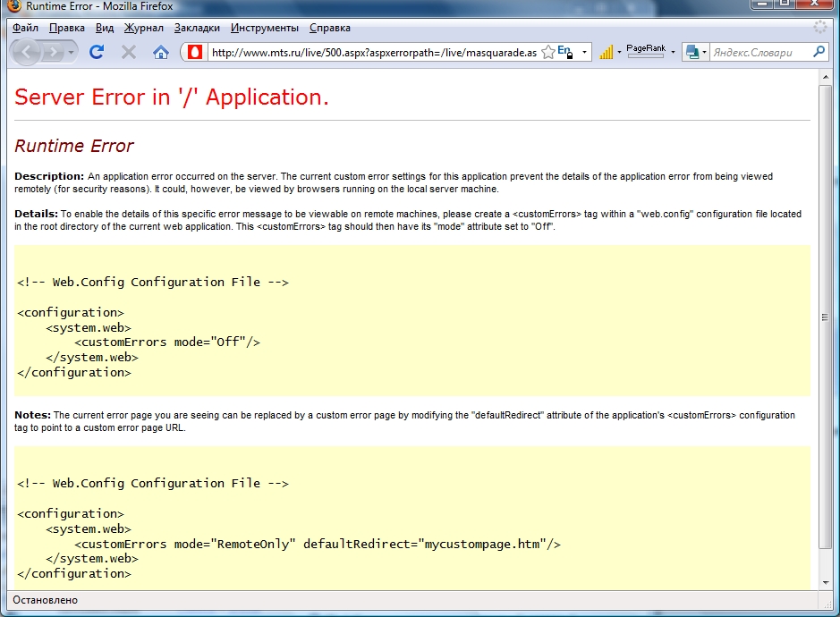Click the magnifier search icon
840x617 pixels.
(819, 52)
